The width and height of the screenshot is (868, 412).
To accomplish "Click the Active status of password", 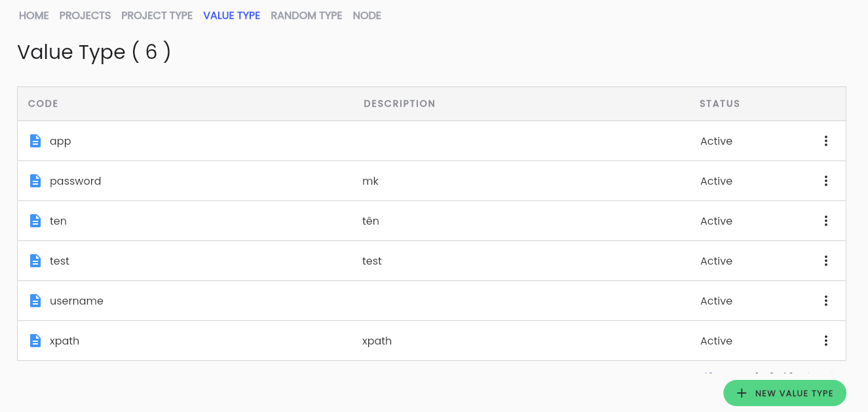I will click(716, 181).
